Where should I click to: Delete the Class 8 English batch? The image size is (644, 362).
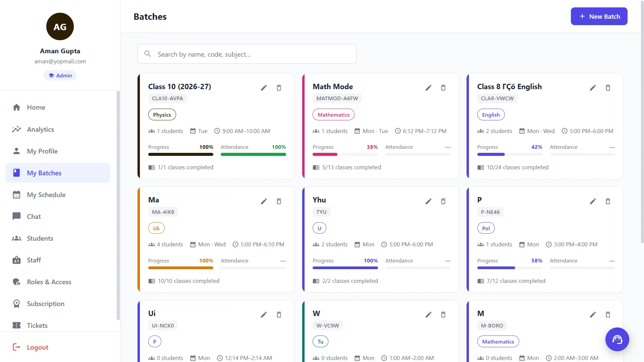(x=608, y=88)
